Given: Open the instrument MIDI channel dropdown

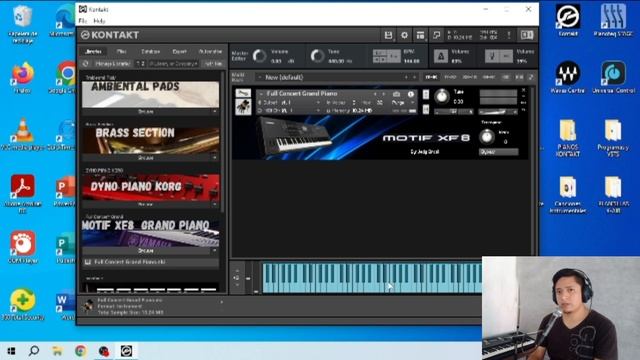Looking at the screenshot, I should (x=318, y=111).
